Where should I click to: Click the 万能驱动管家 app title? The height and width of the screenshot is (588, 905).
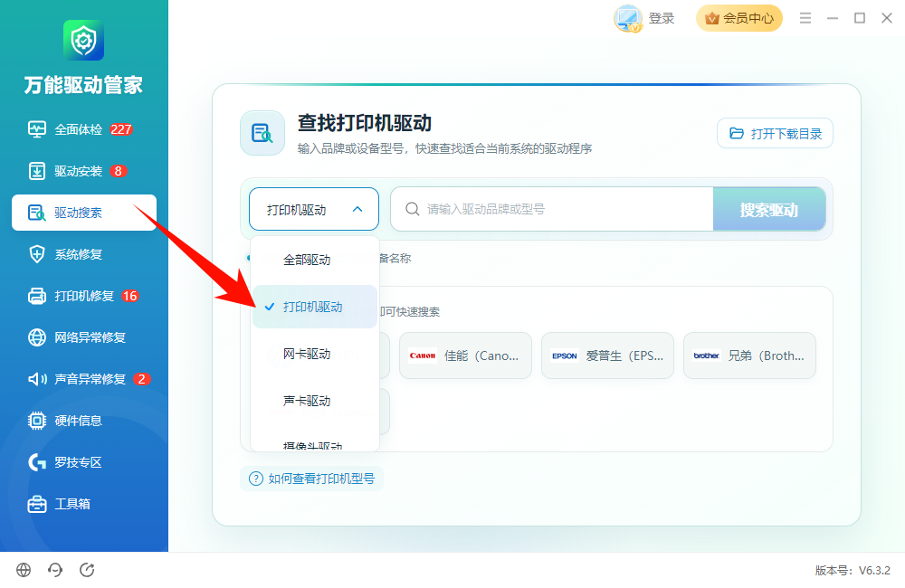coord(83,85)
